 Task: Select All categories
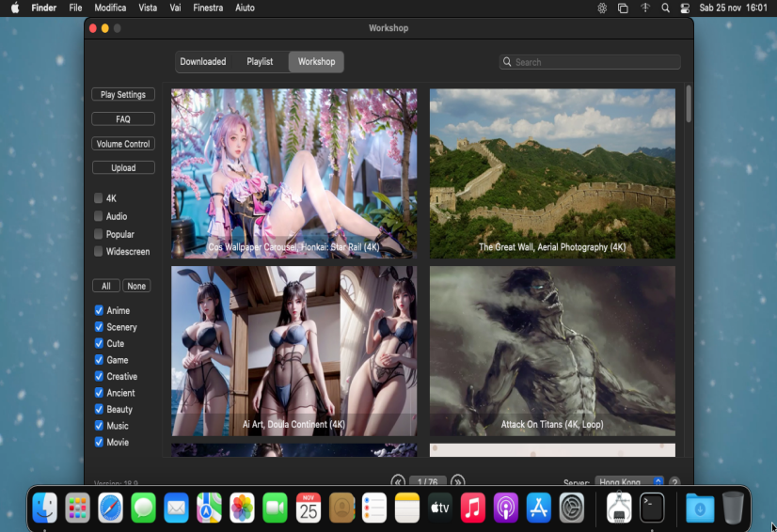point(106,286)
